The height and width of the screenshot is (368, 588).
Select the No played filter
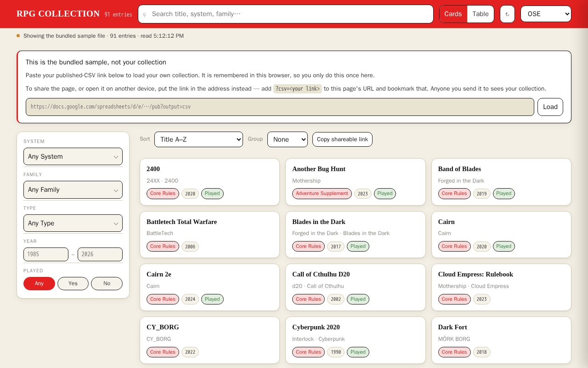pyautogui.click(x=107, y=283)
